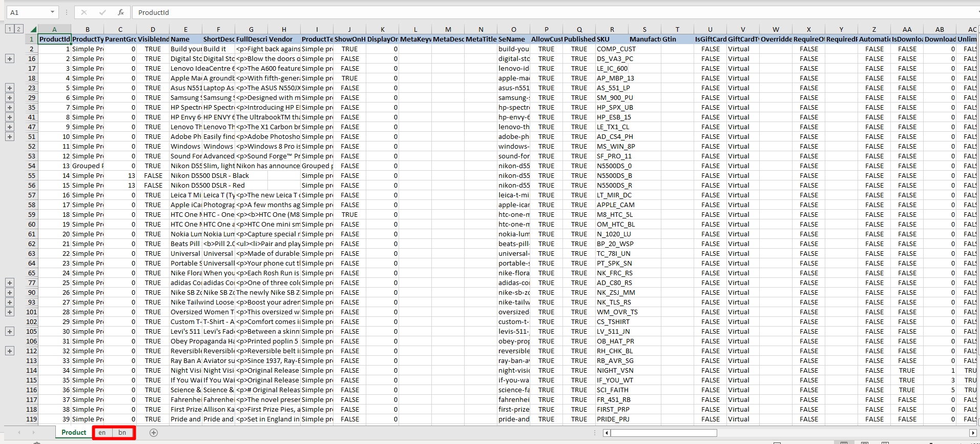Expand the group at row 51
Screen dimensions: 980x444
pyautogui.click(x=10, y=137)
